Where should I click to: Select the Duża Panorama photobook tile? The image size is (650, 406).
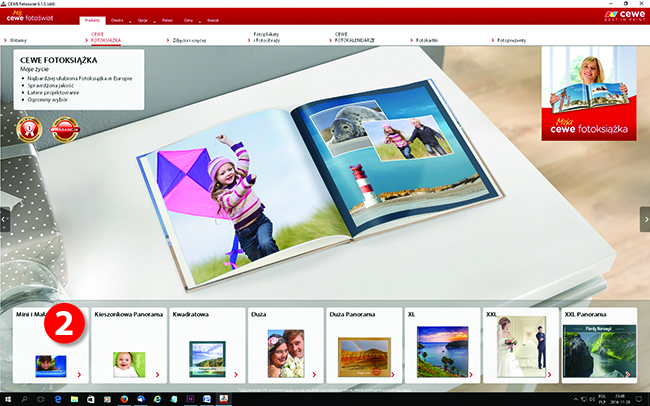point(364,345)
